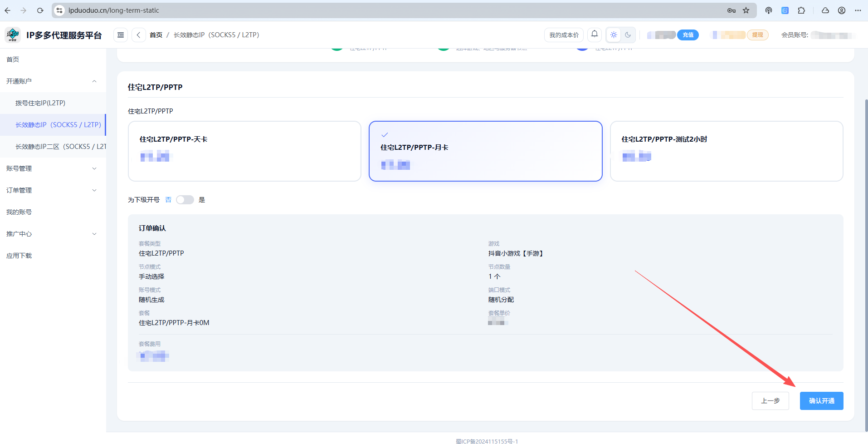This screenshot has height=444, width=868.
Task: Click the 随机生成 account mode value
Action: [151, 300]
